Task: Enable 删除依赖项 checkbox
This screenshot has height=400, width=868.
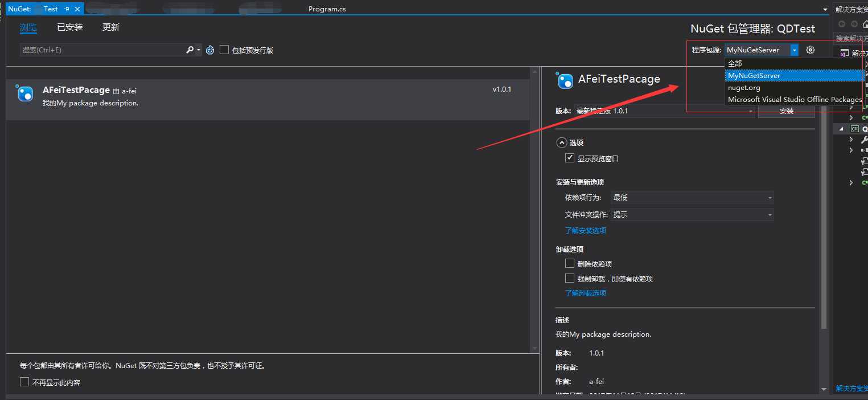Action: [x=570, y=263]
